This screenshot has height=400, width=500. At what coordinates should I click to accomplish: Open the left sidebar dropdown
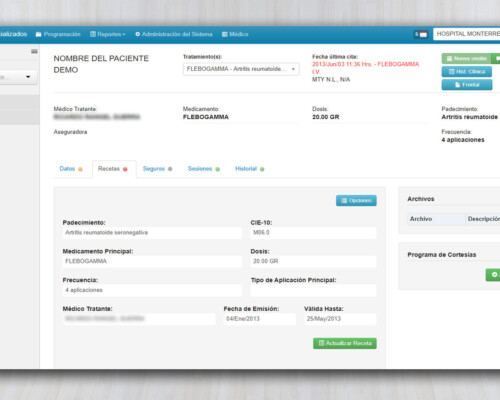[x=19, y=77]
